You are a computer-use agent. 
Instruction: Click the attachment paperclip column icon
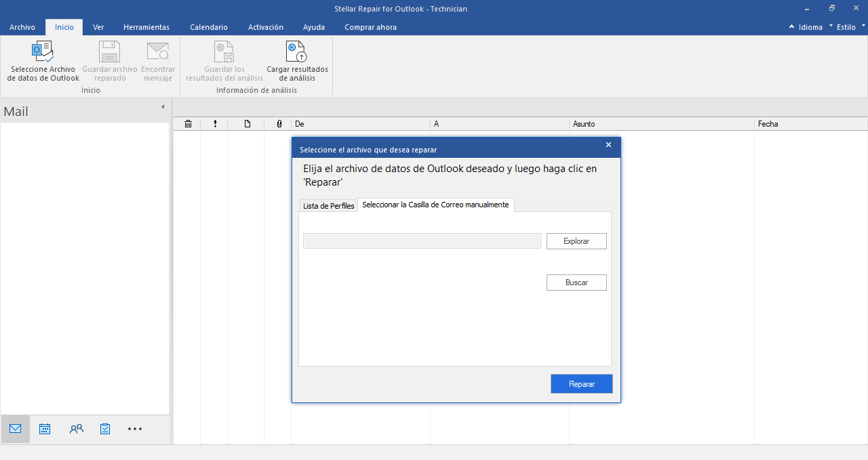(x=279, y=124)
